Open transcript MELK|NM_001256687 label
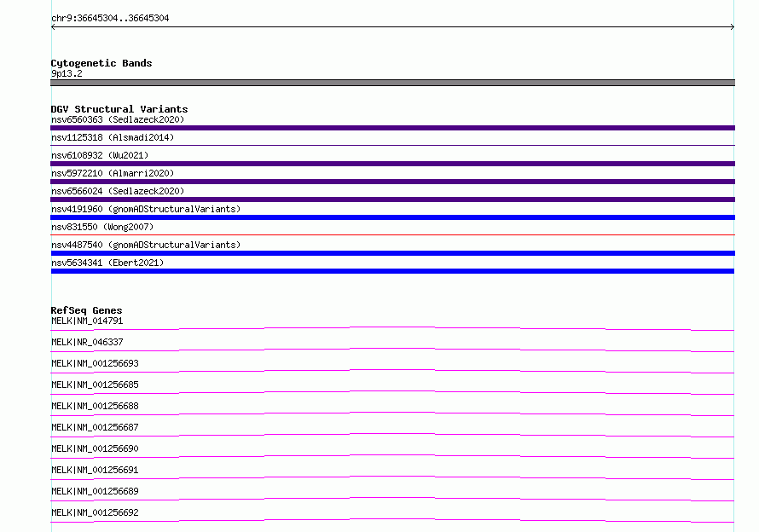 [95, 427]
